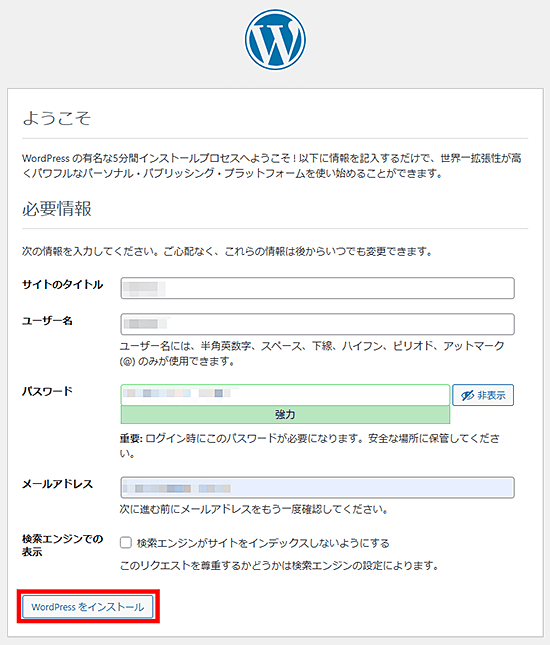Screen dimensions: 550x645
Task: Check 検索エンジンがサイトをインデックスしないようにする box
Action: [x=125, y=543]
